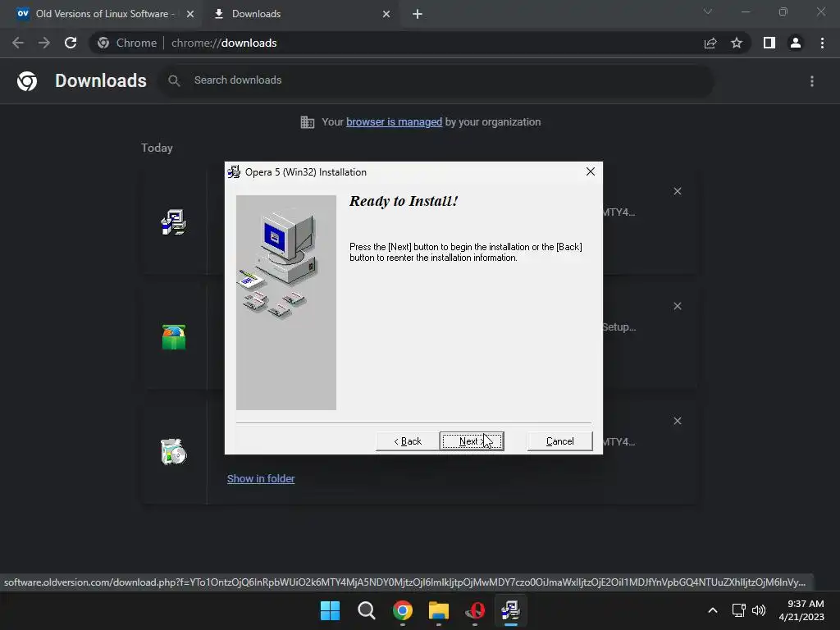
Task: Remove the Setup download entry from list
Action: click(x=677, y=306)
